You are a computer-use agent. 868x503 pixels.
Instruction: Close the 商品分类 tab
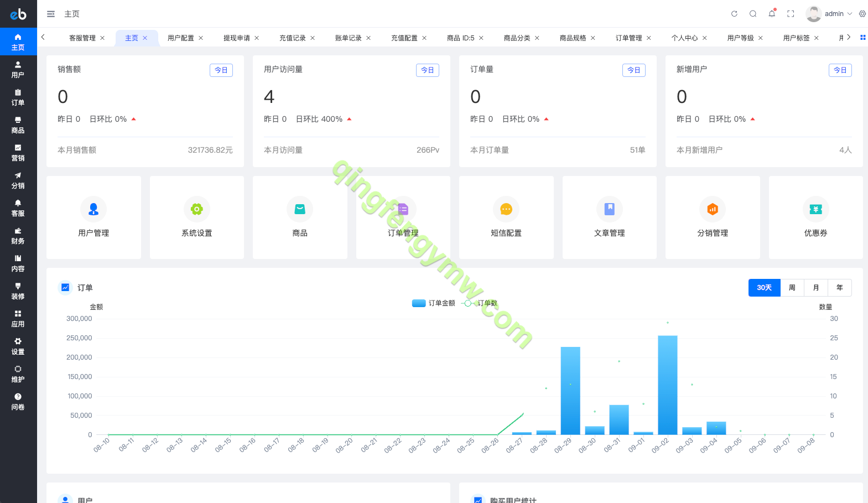tap(537, 38)
